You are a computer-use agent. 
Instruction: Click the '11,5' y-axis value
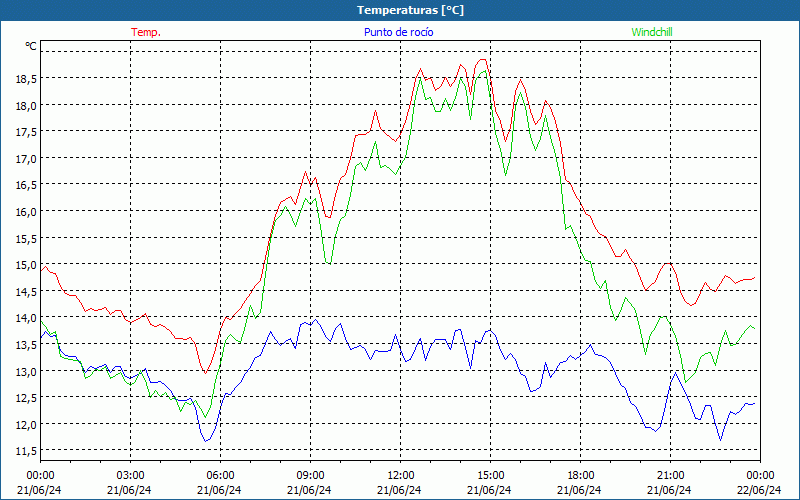[26, 451]
